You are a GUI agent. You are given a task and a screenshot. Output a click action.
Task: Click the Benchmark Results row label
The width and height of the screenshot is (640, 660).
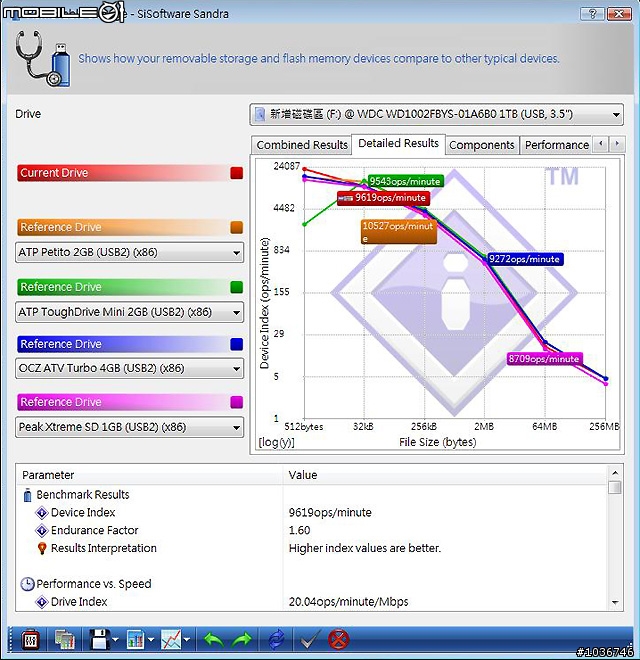[83, 495]
